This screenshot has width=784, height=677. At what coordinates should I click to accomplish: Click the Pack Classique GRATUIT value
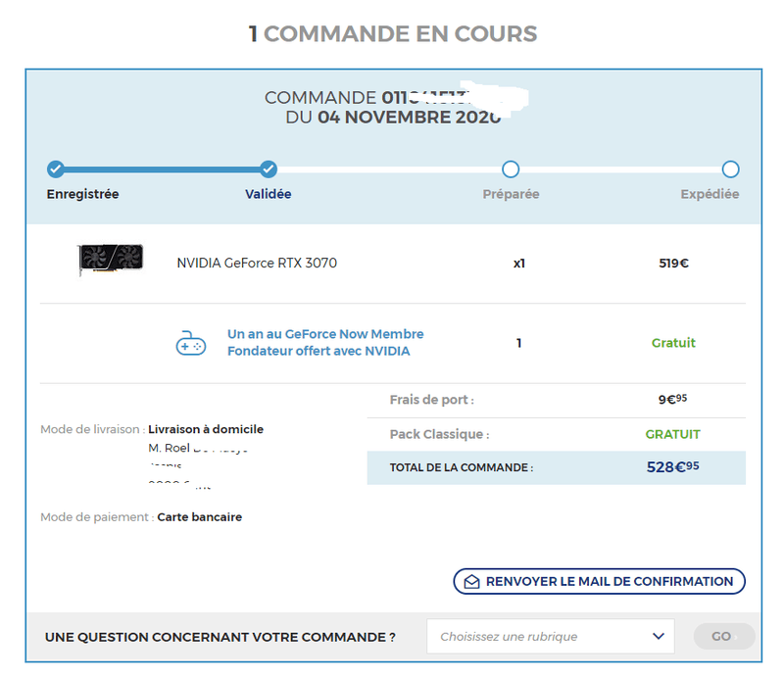coord(672,434)
